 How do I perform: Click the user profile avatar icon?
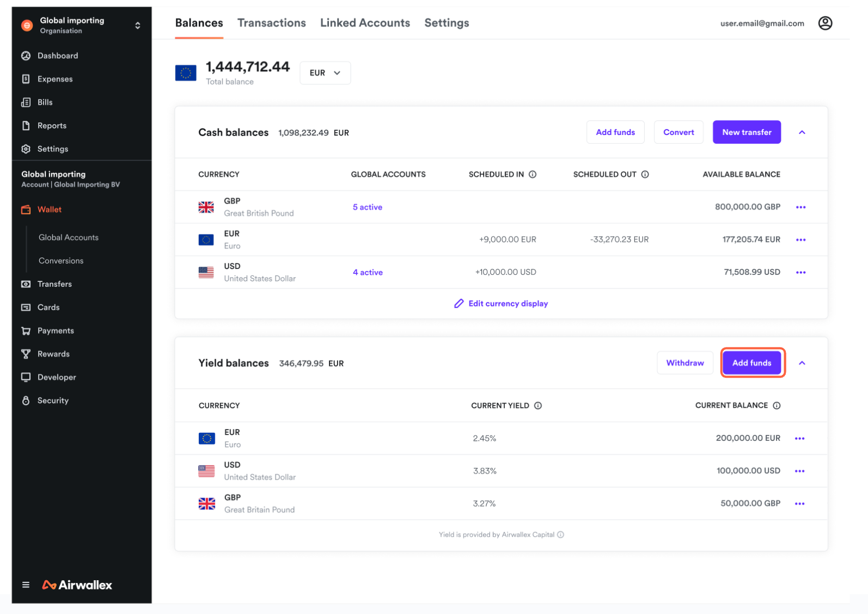coord(825,23)
